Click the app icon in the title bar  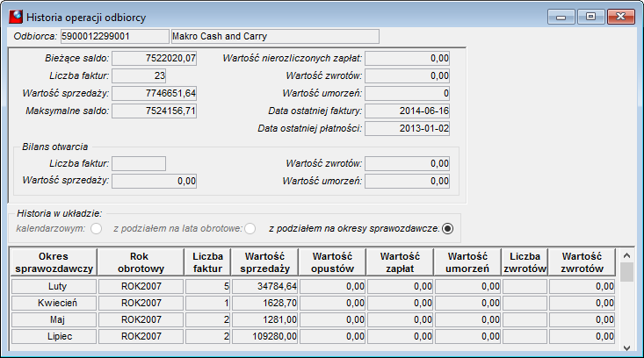(x=16, y=17)
